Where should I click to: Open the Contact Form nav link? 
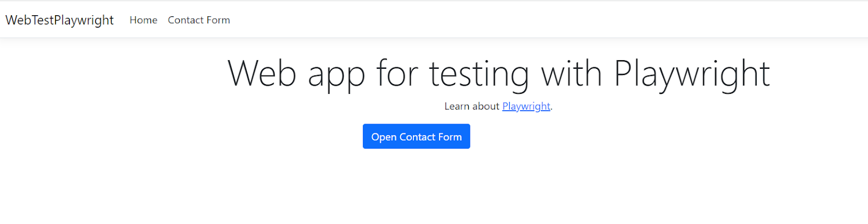[x=199, y=20]
